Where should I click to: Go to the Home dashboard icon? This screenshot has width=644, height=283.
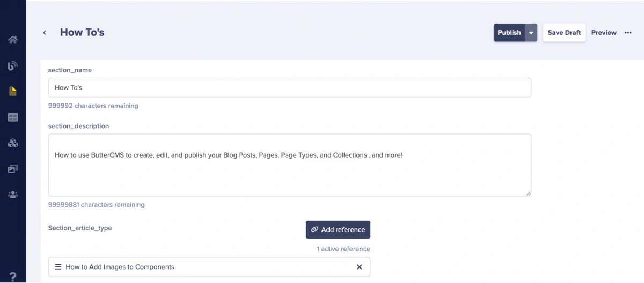pos(13,40)
